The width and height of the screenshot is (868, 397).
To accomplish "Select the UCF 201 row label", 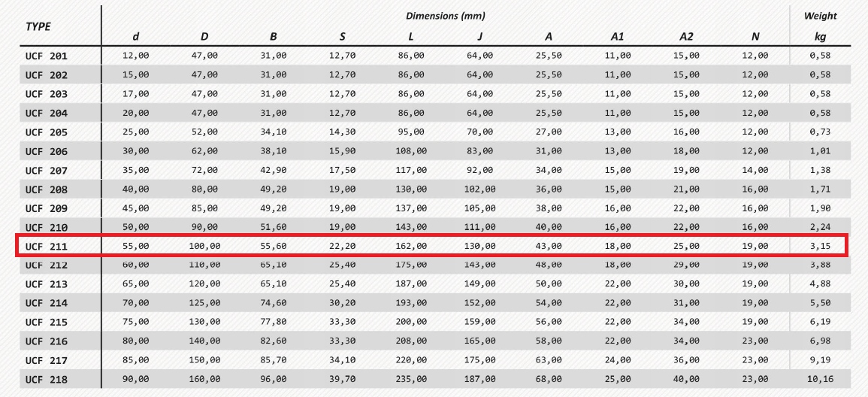I will point(46,56).
